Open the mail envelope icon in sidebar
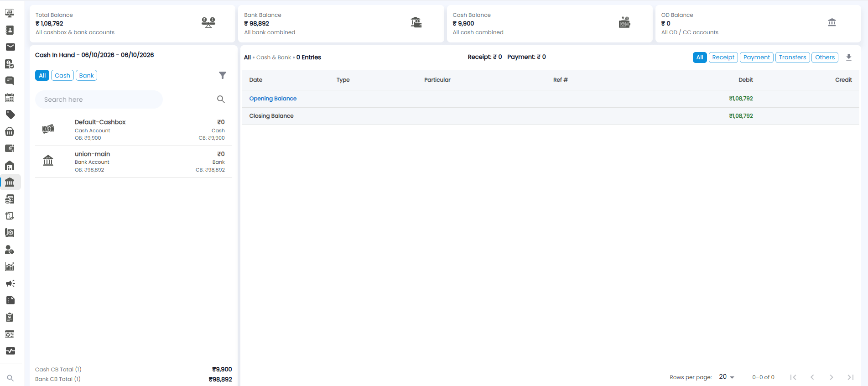The height and width of the screenshot is (386, 868). [10, 47]
